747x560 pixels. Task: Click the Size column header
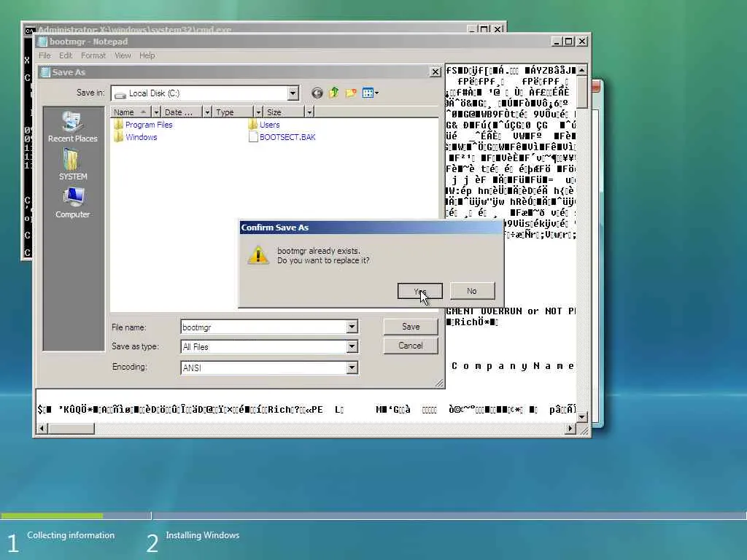[x=284, y=112]
